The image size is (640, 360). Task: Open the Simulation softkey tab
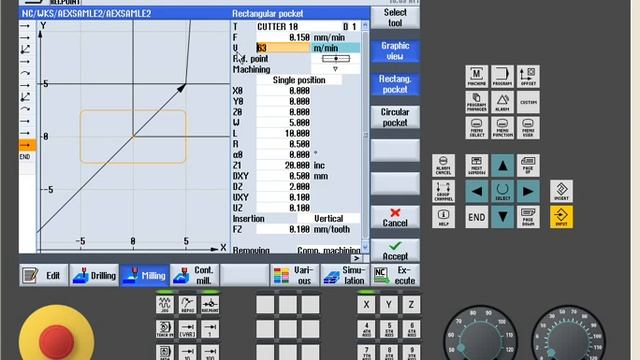(345, 276)
